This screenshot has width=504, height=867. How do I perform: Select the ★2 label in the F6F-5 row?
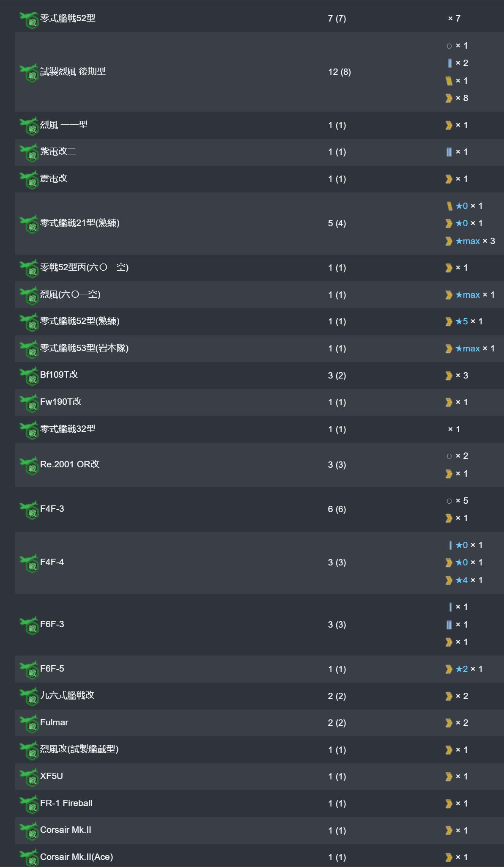(462, 669)
